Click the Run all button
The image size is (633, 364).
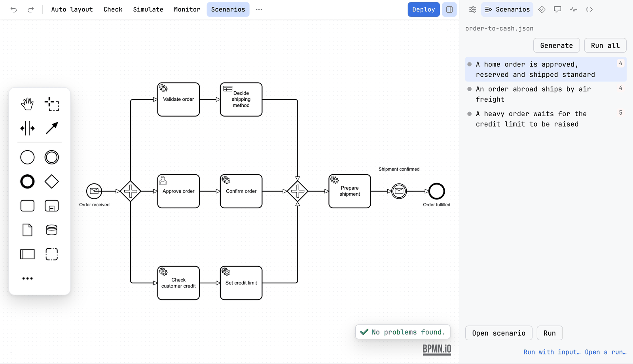pos(605,45)
